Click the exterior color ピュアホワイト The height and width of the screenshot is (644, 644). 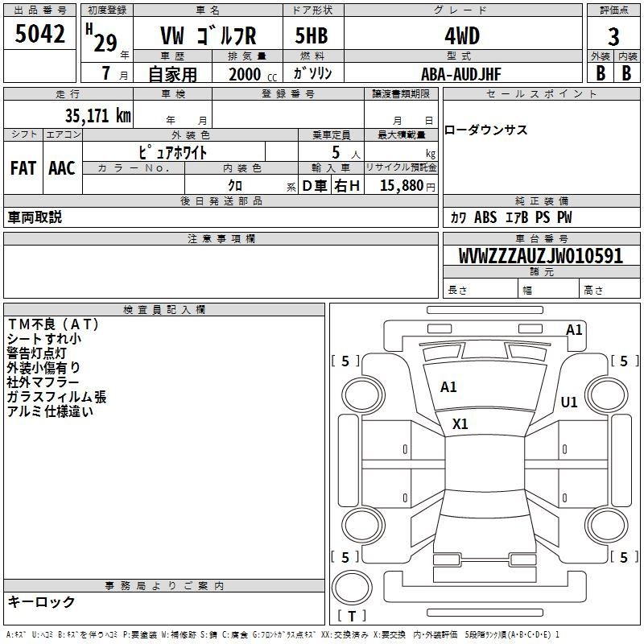tap(172, 153)
